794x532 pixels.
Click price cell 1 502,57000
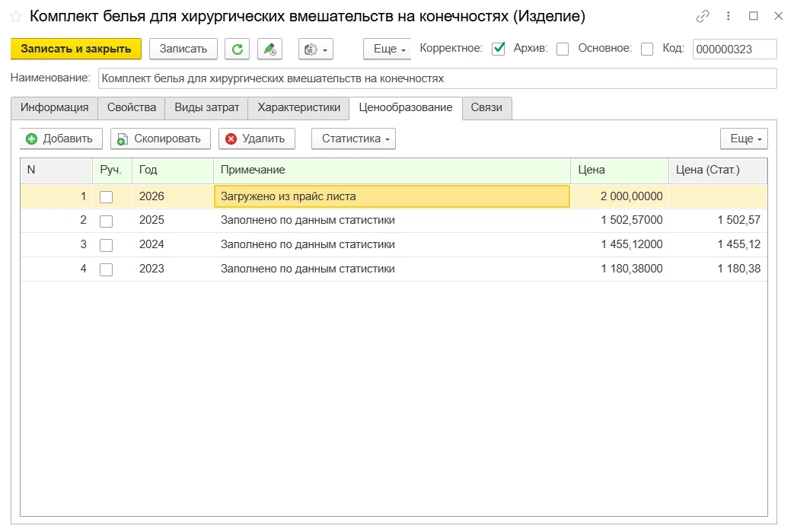(x=620, y=220)
